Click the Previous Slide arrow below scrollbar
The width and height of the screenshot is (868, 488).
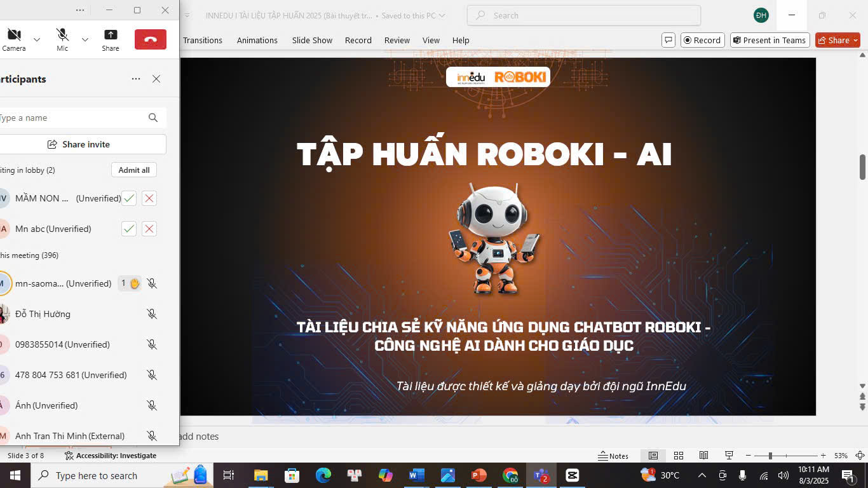click(862, 396)
